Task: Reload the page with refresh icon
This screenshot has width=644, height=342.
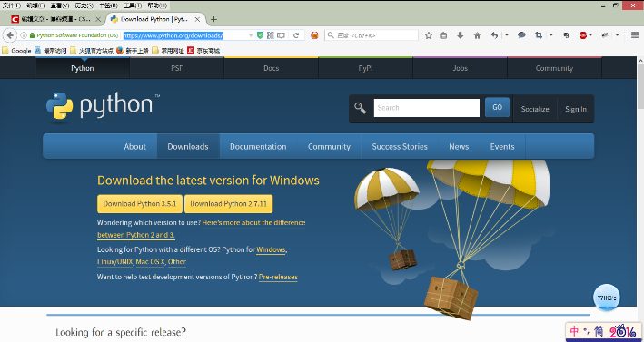Action: click(x=296, y=35)
